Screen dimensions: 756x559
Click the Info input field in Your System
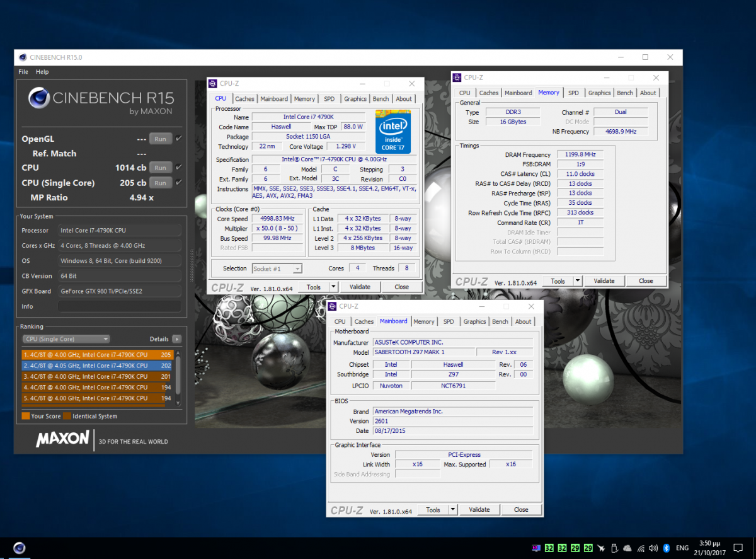pyautogui.click(x=119, y=306)
